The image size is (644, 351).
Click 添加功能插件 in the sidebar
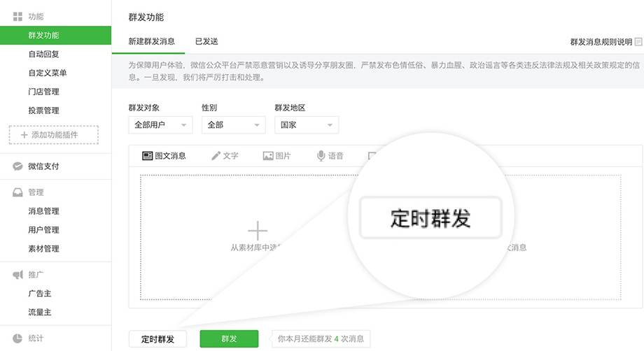(x=54, y=134)
